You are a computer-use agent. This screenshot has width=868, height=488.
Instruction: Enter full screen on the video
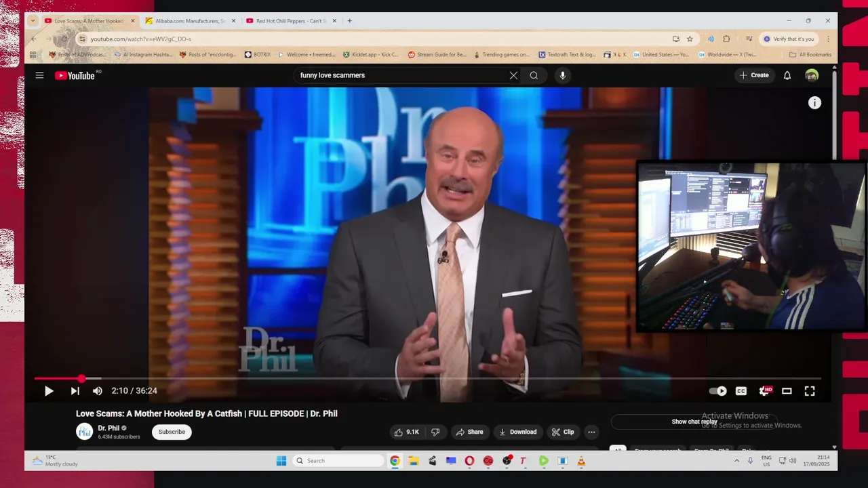tap(810, 391)
